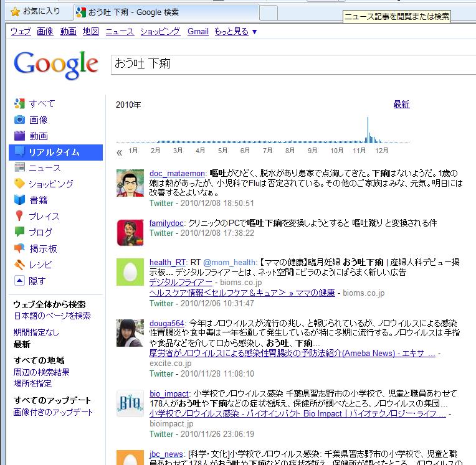Click the 掲示板 discussion icon
This screenshot has width=476, height=465.
coord(19,248)
